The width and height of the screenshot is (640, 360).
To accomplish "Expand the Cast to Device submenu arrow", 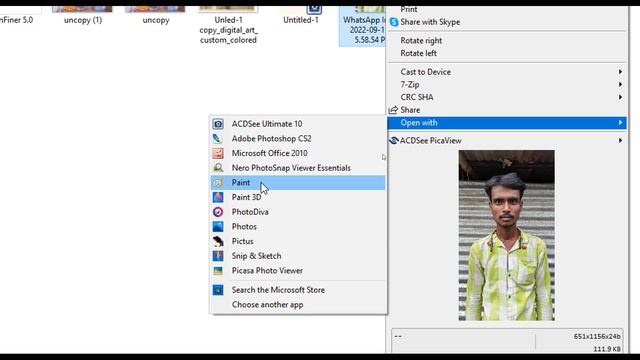I will point(620,72).
